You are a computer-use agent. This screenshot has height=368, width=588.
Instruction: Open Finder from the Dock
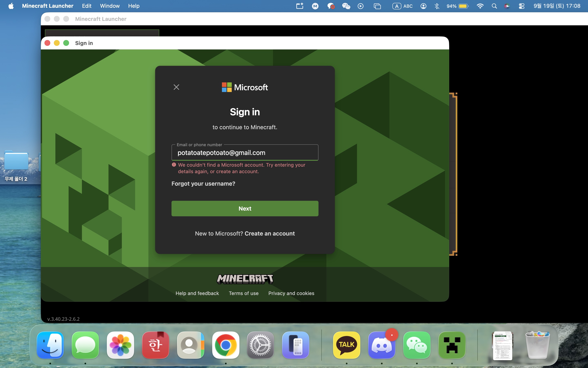(x=50, y=345)
